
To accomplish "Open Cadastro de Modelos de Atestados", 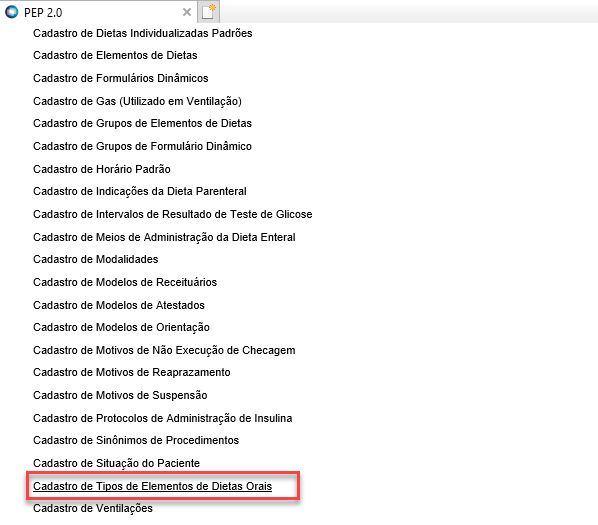I will (x=119, y=305).
